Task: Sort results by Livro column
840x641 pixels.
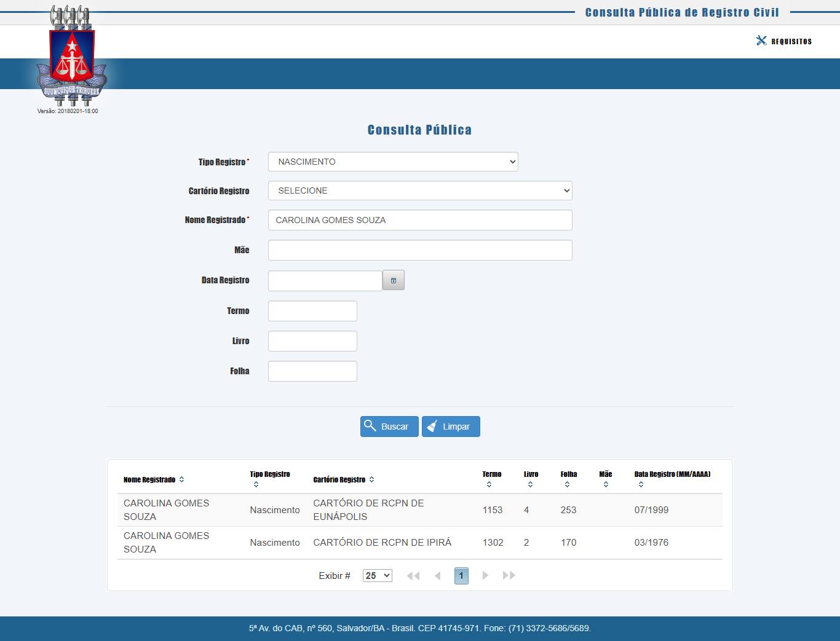Action: tap(530, 485)
